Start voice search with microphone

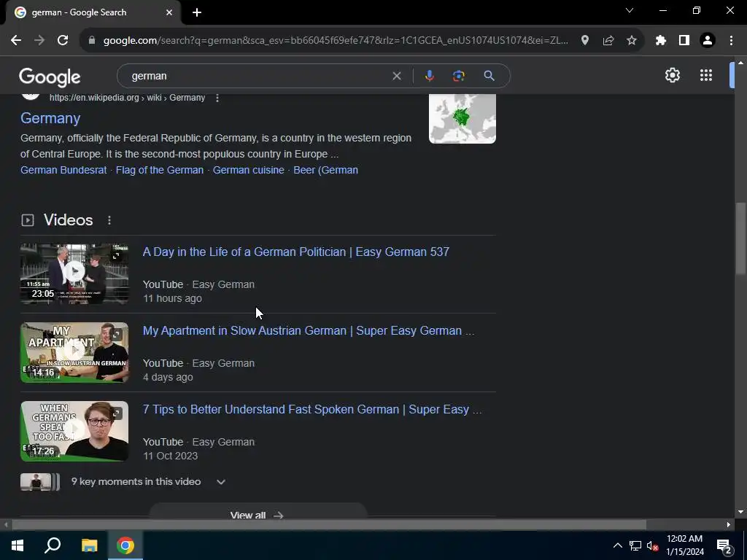[429, 76]
